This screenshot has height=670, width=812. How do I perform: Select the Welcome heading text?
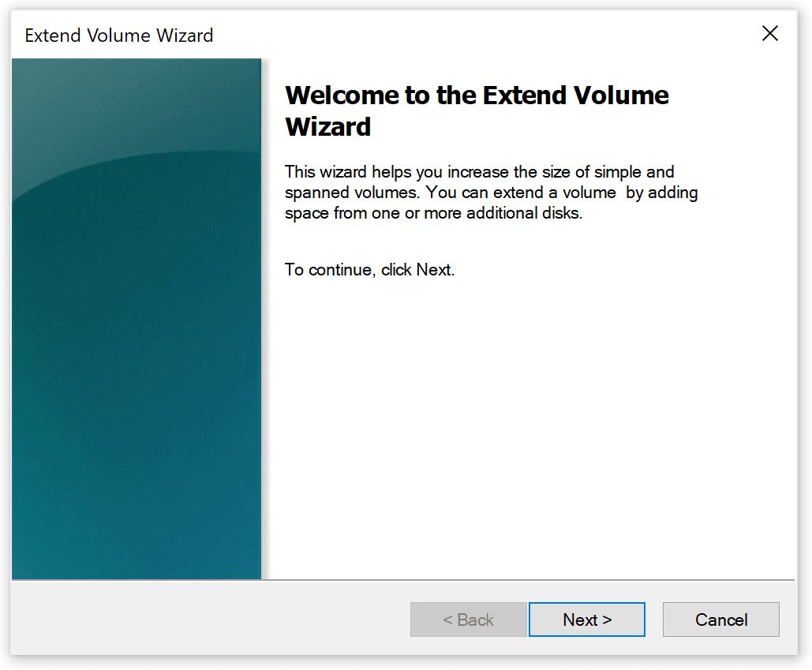[477, 110]
